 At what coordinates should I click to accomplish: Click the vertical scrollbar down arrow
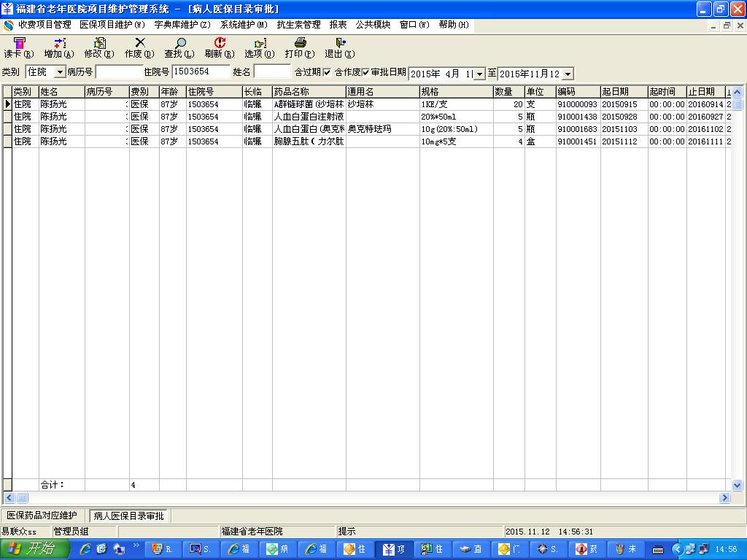(x=737, y=485)
